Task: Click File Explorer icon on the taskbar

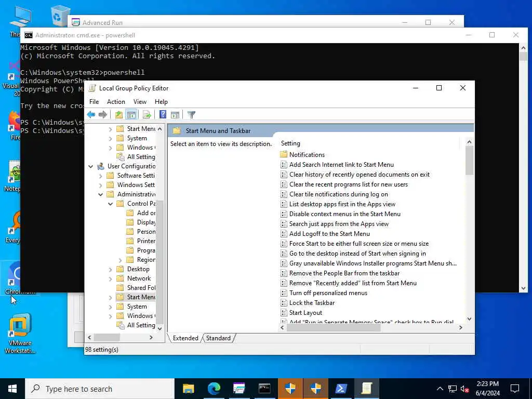Action: 188,389
